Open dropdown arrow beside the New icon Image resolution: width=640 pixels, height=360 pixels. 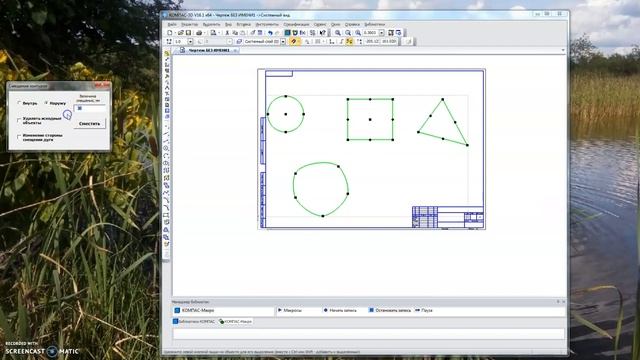[x=175, y=33]
